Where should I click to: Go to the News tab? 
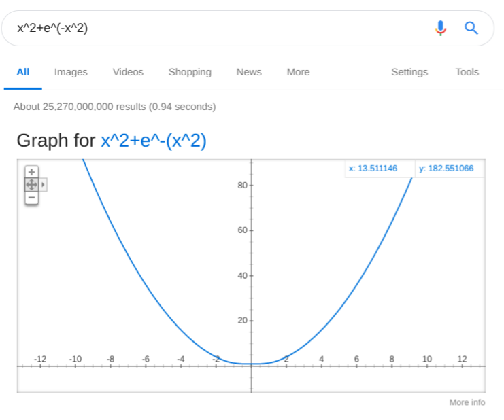[249, 72]
